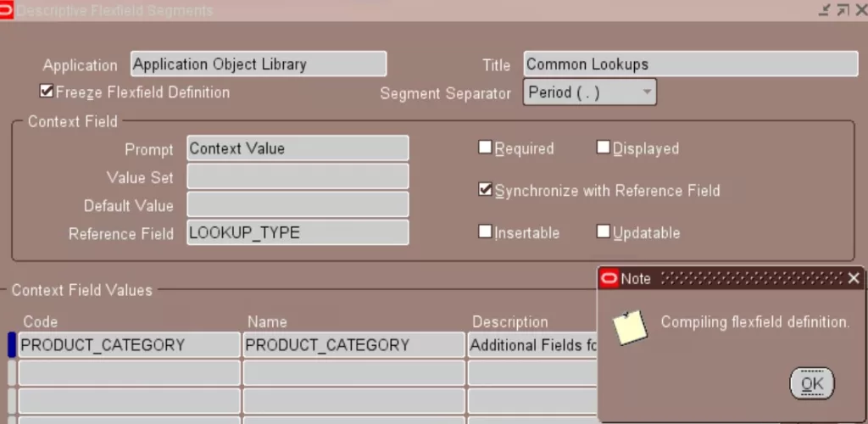The width and height of the screenshot is (868, 424).
Task: Click the Oracle icon in main window title
Action: (x=8, y=10)
